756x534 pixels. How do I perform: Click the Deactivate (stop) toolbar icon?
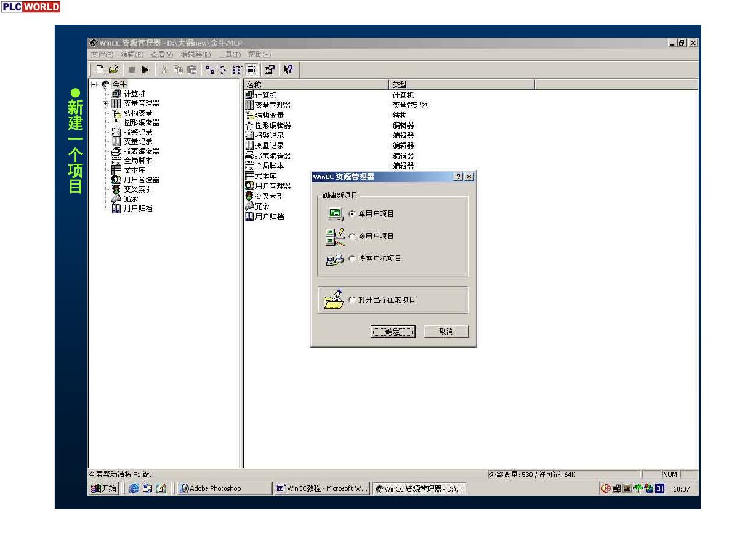coord(131,70)
